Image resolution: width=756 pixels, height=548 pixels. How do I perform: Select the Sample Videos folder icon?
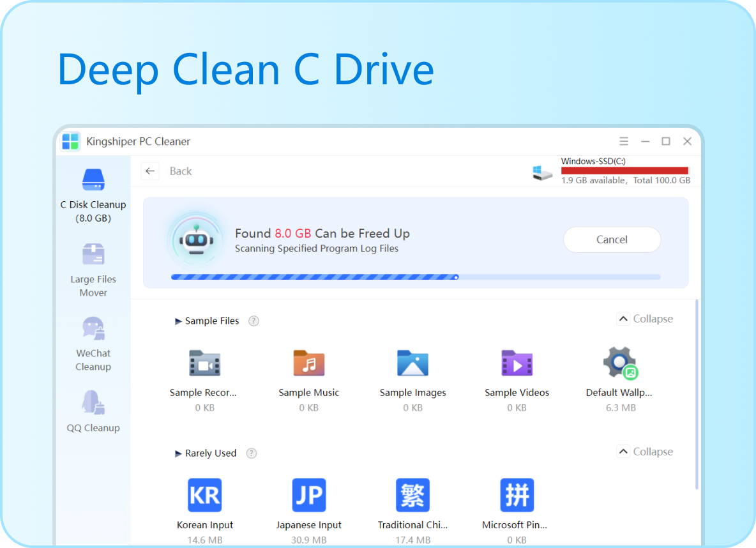pyautogui.click(x=517, y=363)
